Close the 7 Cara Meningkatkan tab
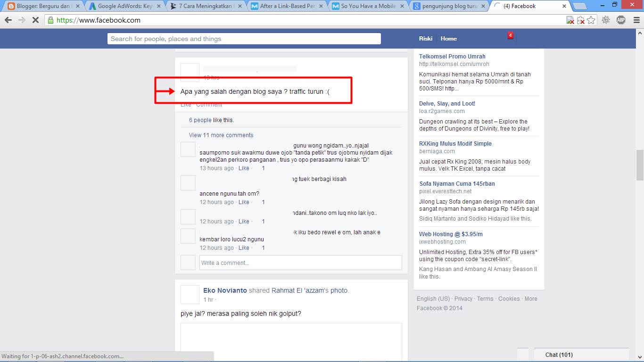644x362 pixels. click(240, 6)
